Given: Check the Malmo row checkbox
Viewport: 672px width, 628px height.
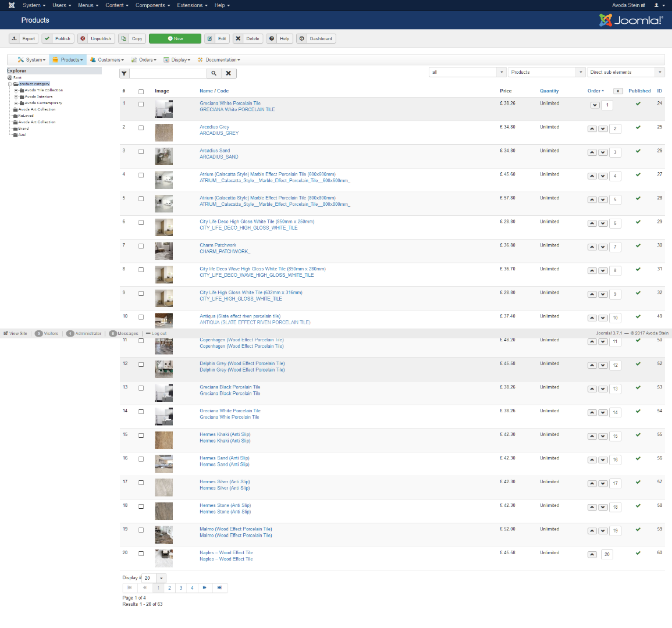Looking at the screenshot, I should (141, 530).
